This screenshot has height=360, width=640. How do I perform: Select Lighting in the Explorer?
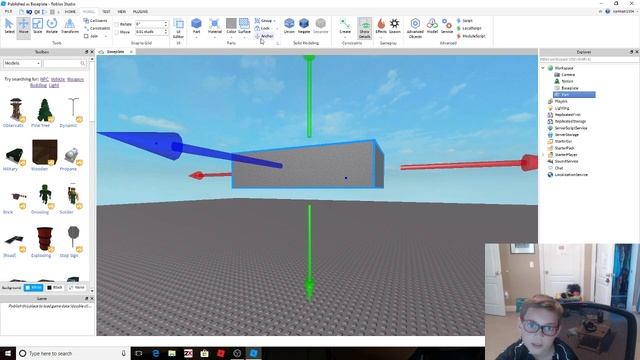pyautogui.click(x=562, y=108)
